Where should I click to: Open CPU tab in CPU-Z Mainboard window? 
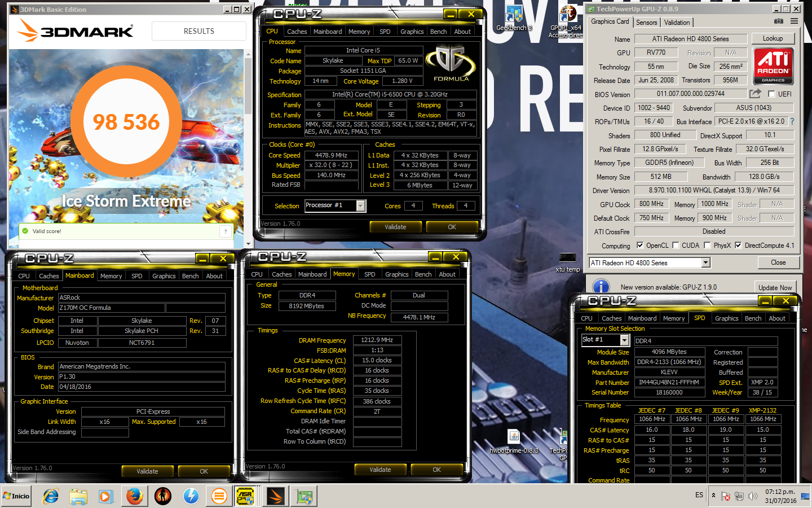(x=24, y=276)
